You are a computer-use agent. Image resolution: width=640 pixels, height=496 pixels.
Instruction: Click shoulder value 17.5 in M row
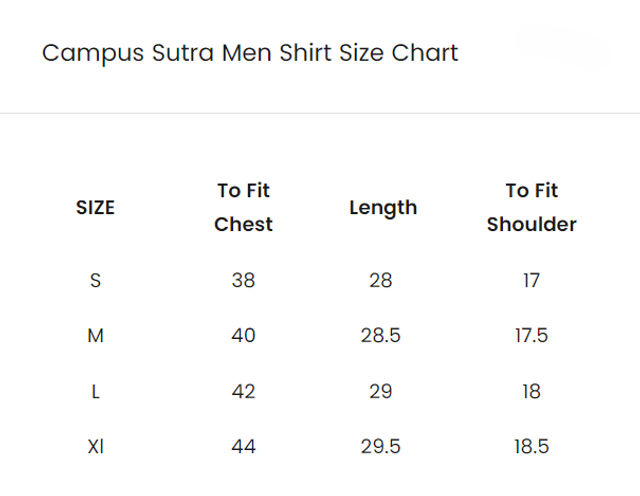tap(531, 336)
